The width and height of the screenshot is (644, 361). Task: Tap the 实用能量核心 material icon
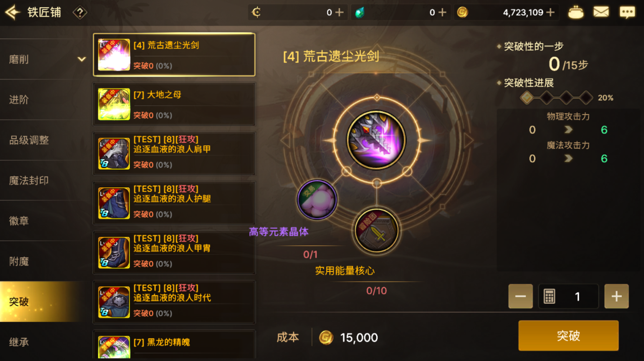point(376,230)
